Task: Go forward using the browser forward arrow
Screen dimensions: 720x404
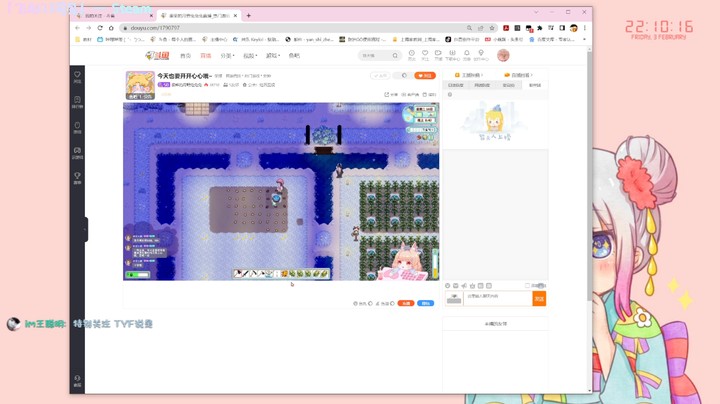Action: 89,28
